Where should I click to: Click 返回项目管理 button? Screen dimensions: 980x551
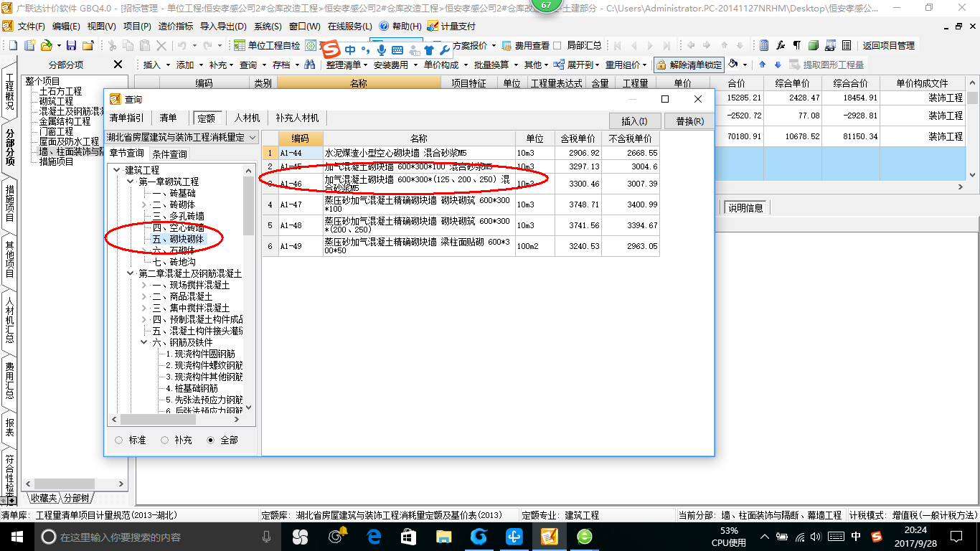(x=888, y=45)
